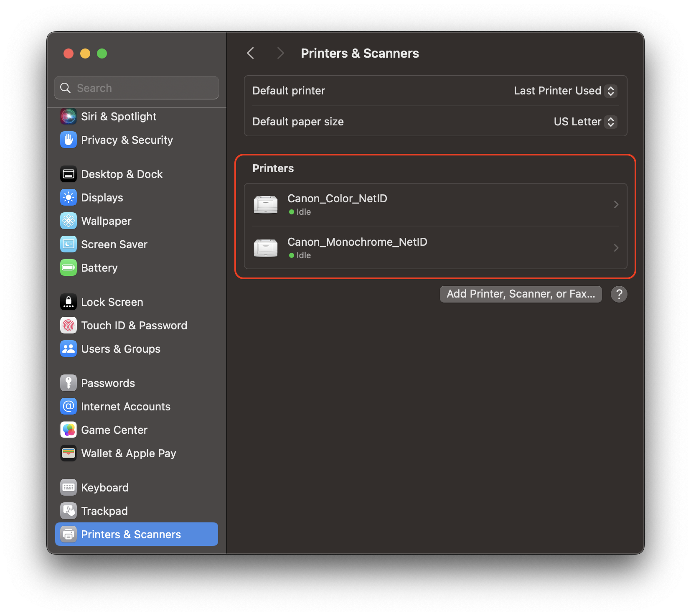The height and width of the screenshot is (616, 691).
Task: Click the green Idle status indicator
Action: pos(291,212)
